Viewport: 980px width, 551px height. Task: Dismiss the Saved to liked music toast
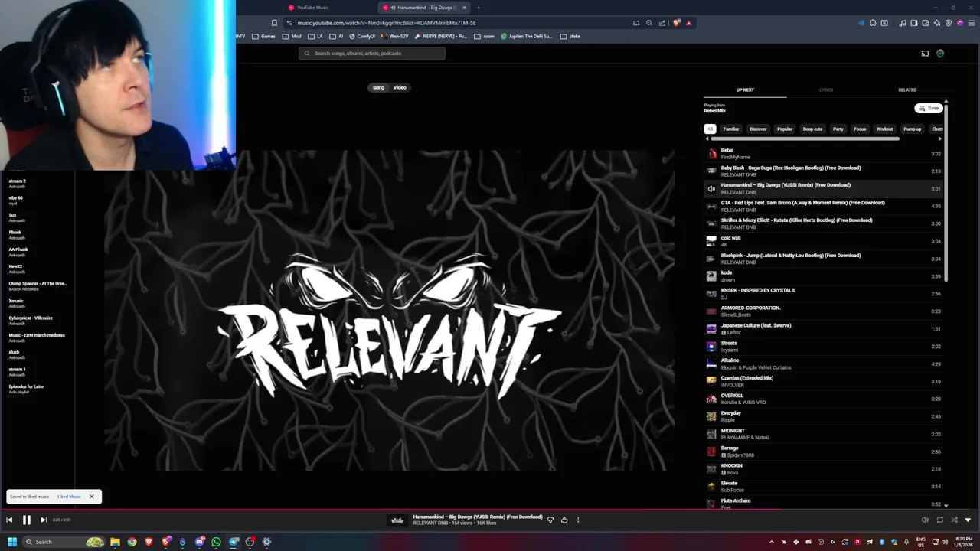(91, 497)
